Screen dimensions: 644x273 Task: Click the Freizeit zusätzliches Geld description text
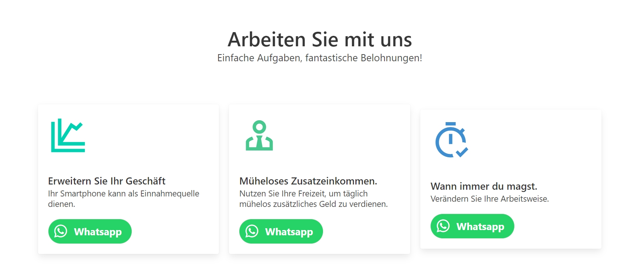(x=314, y=199)
